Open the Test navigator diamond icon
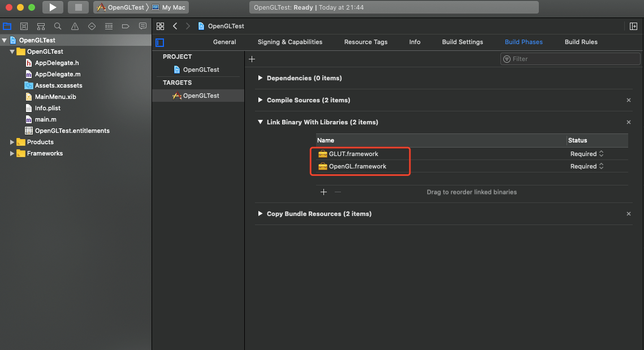The image size is (644, 350). (x=92, y=26)
